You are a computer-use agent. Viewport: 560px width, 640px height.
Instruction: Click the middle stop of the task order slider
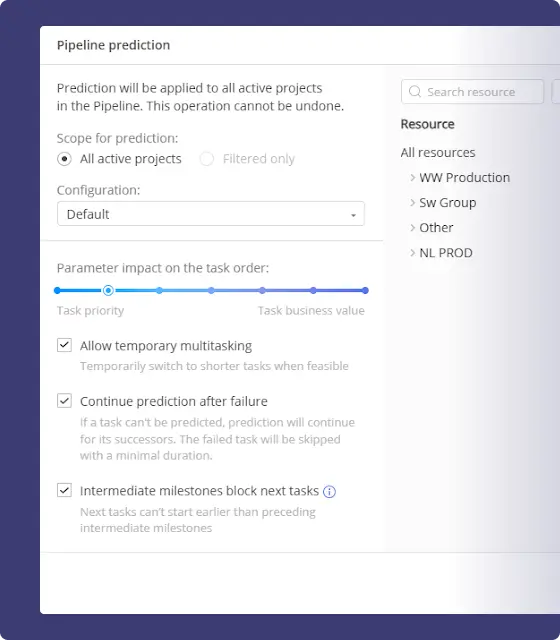pyautogui.click(x=211, y=290)
